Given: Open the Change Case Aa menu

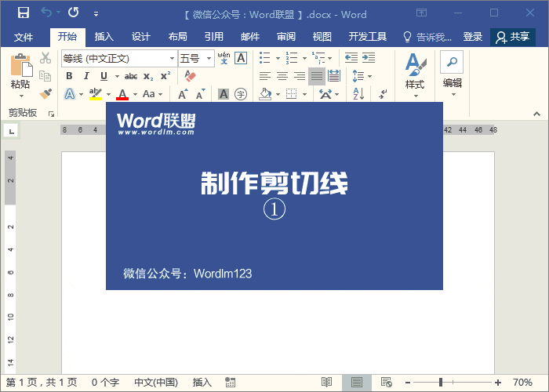Looking at the screenshot, I should [x=153, y=94].
